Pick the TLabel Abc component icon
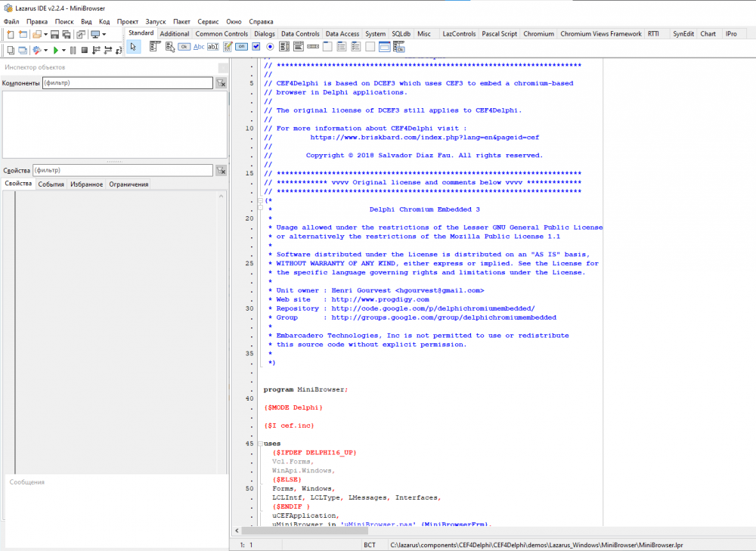 [199, 47]
